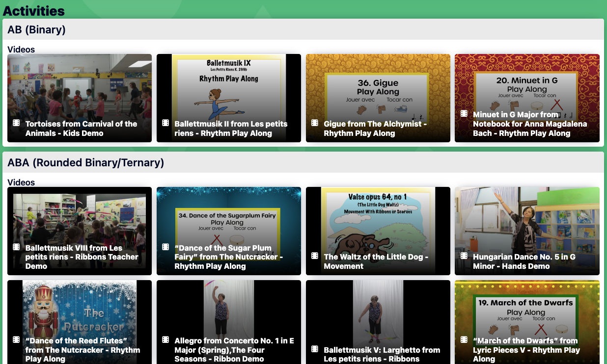Open the Gigue from The Alchymist video
The image size is (607, 364).
pos(375,129)
